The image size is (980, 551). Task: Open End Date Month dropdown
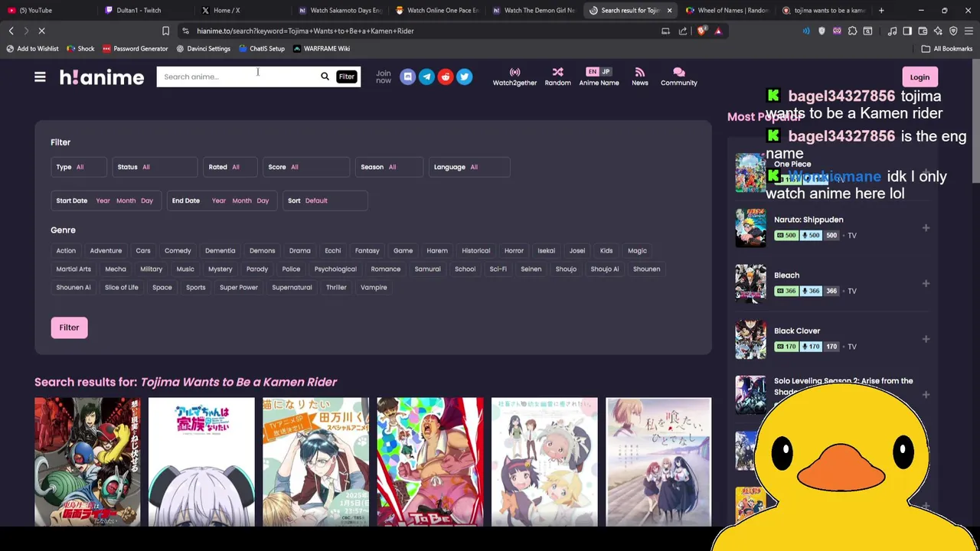pos(242,201)
